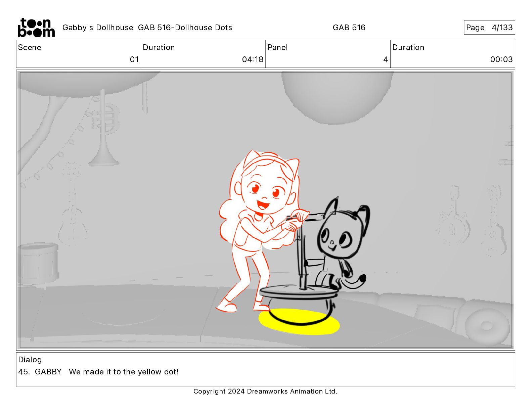The width and height of the screenshot is (532, 411).
Task: Click the 'Page 4/133' box
Action: (489, 28)
